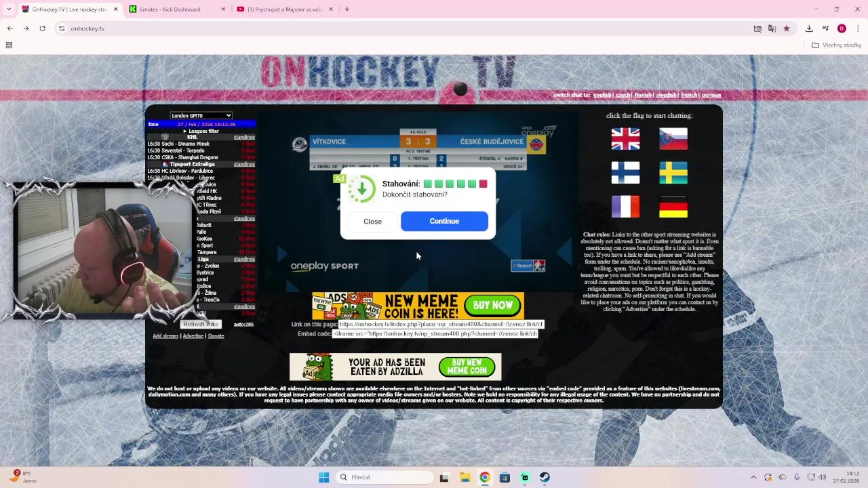Open the Google Translate icon in address bar
Image resolution: width=868 pixels, height=488 pixels.
(772, 28)
